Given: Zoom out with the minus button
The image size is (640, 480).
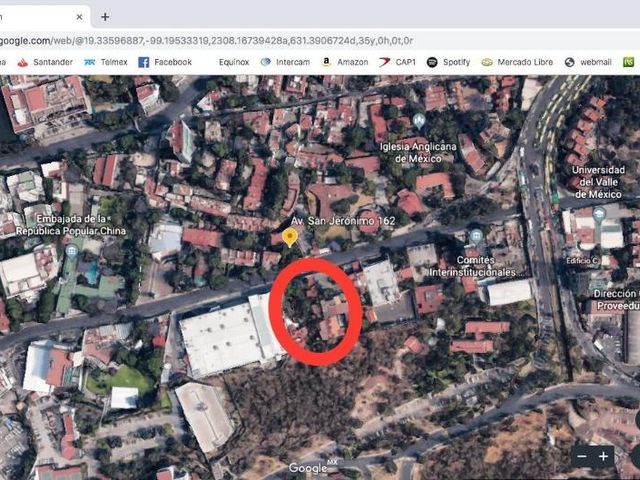Looking at the screenshot, I should (x=582, y=456).
